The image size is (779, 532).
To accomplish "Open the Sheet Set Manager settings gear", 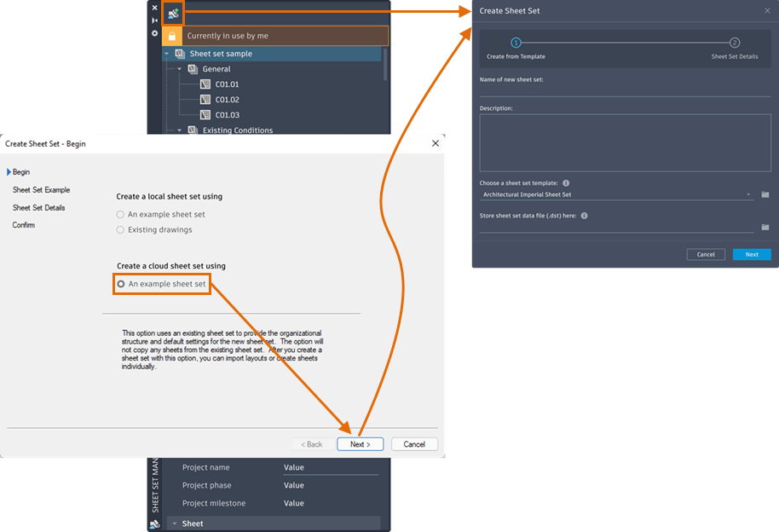I will click(154, 33).
